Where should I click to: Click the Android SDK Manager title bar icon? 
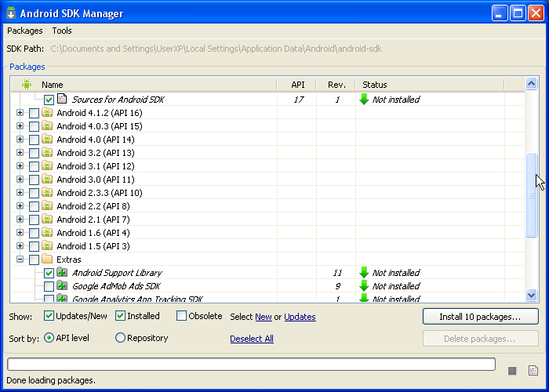click(x=11, y=13)
